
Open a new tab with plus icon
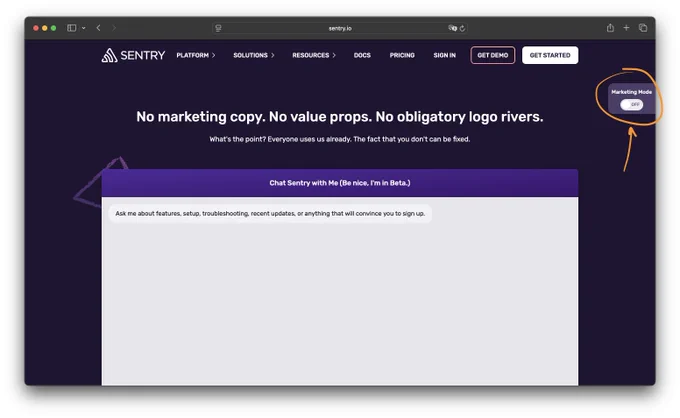[x=626, y=28]
